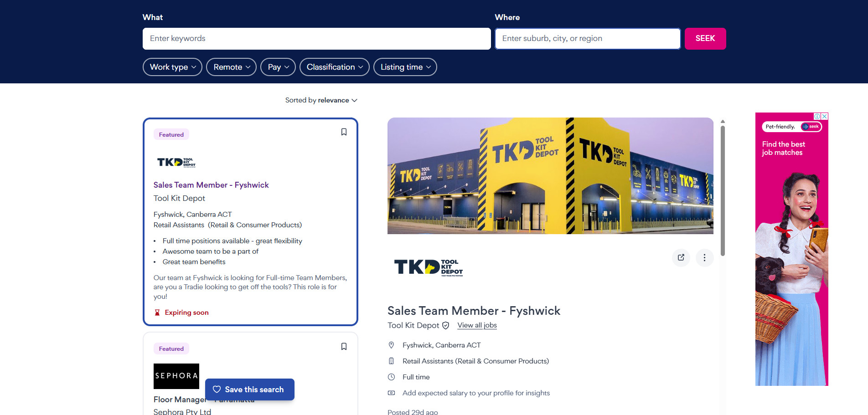Click the classification building icon
Screen dimensions: 868x415
coord(391,361)
